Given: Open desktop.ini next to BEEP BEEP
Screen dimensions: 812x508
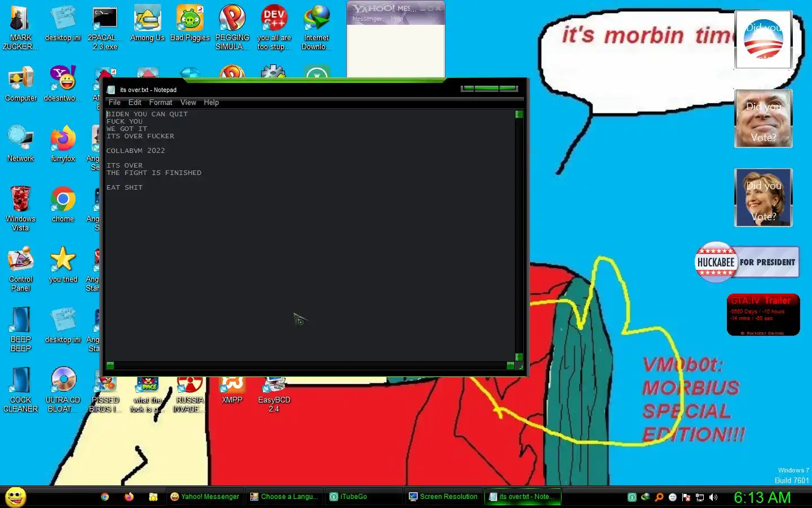Looking at the screenshot, I should (63, 326).
